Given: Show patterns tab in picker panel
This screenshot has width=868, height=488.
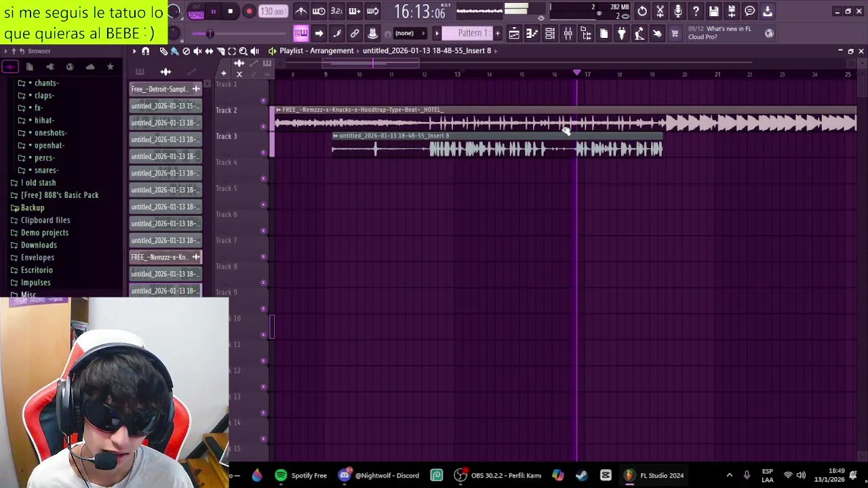Looking at the screenshot, I should coord(140,72).
